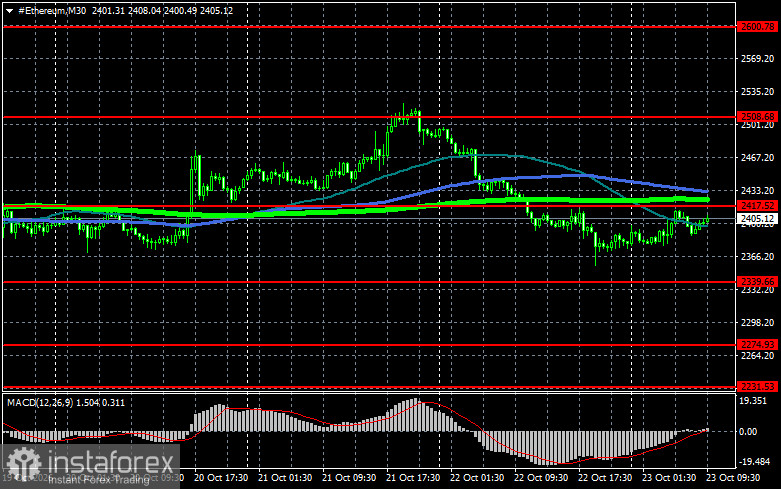Click the 2569.20 price scale value

tap(757, 59)
